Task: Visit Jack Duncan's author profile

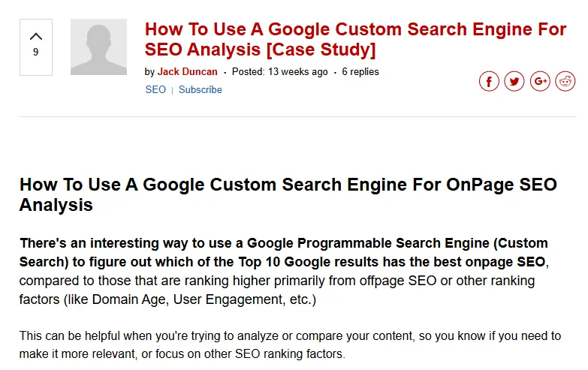Action: 187,72
